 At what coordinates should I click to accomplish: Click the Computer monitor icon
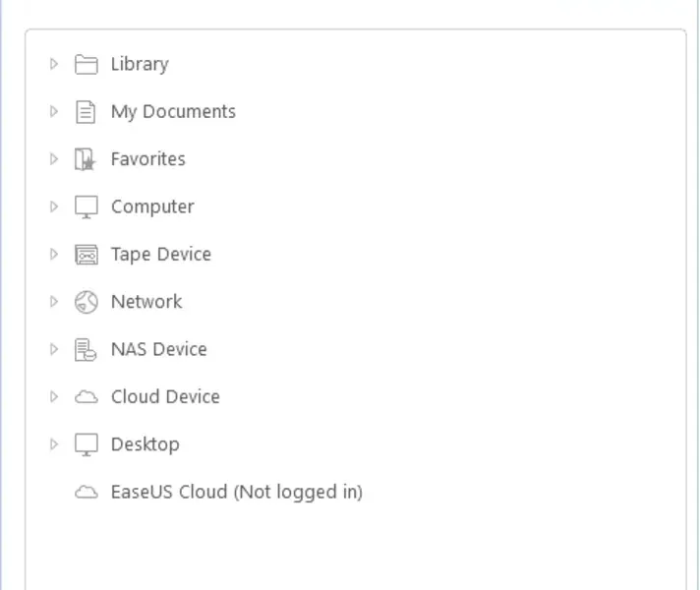[x=87, y=207]
